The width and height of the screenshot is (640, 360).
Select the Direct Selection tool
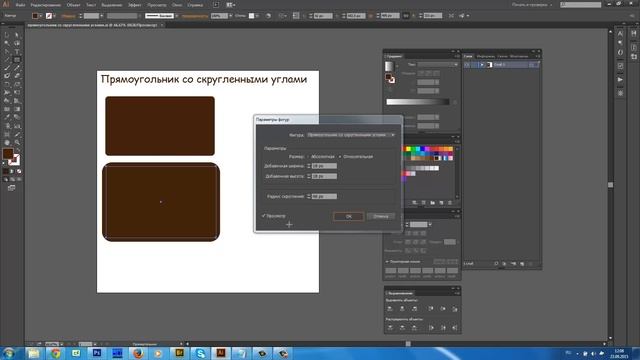click(17, 35)
